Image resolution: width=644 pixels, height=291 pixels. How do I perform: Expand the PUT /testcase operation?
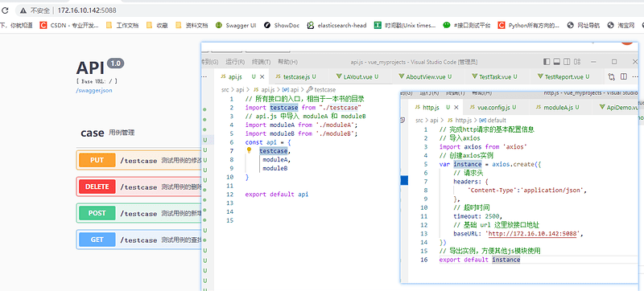[x=138, y=160]
